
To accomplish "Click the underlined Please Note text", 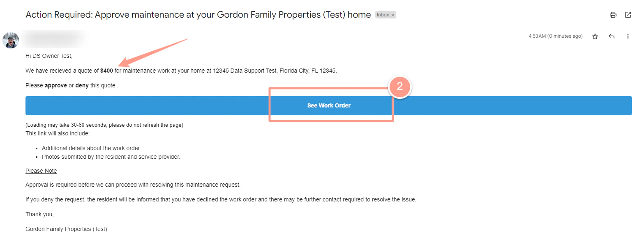I will point(41,171).
